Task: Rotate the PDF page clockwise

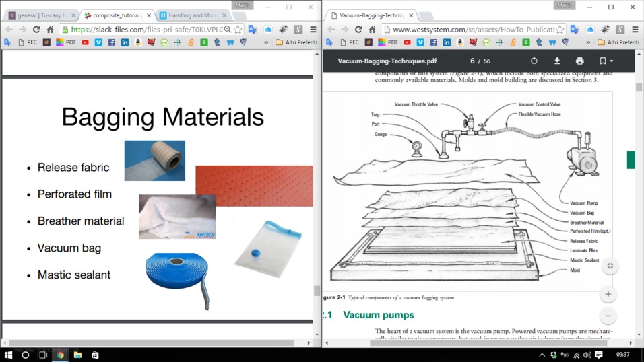Action: [x=534, y=61]
